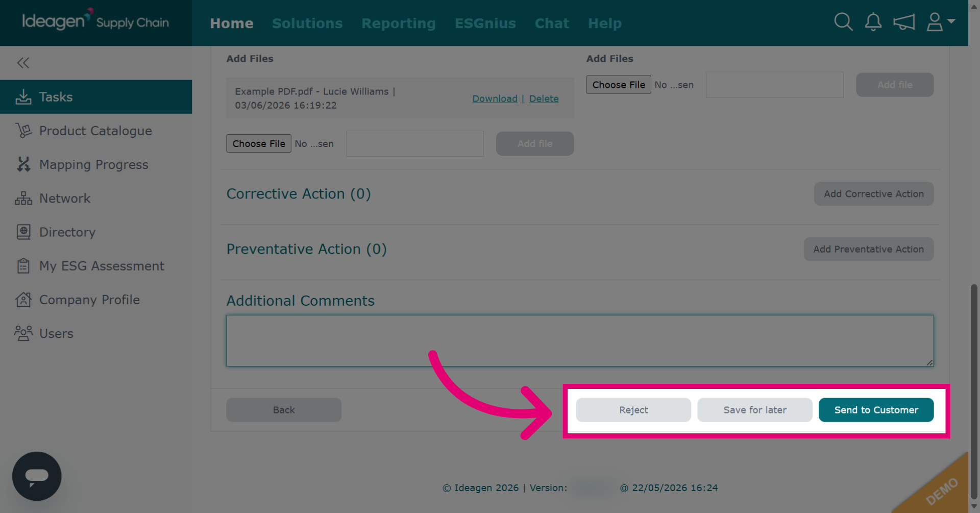Open the Reporting menu
The height and width of the screenshot is (513, 980).
pyautogui.click(x=399, y=23)
